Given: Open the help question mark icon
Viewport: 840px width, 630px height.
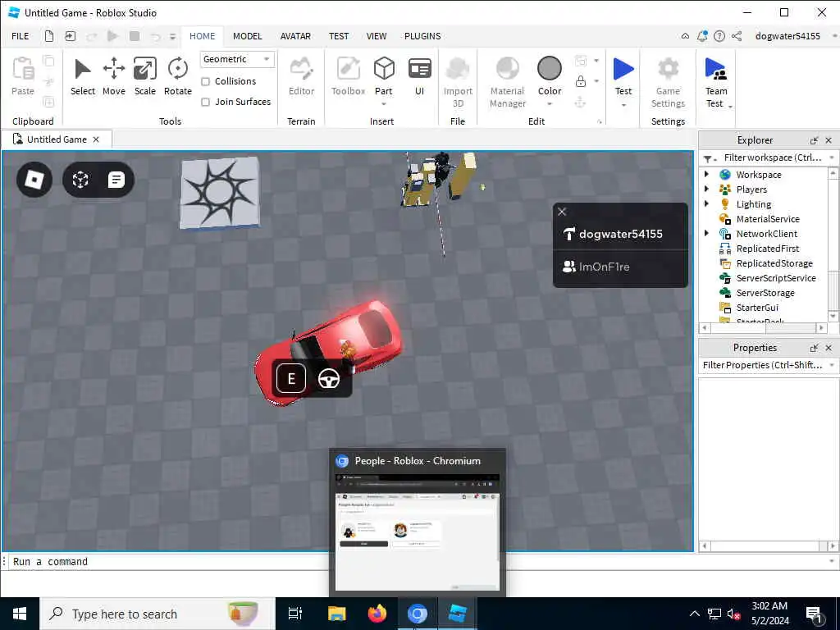Looking at the screenshot, I should point(719,36).
